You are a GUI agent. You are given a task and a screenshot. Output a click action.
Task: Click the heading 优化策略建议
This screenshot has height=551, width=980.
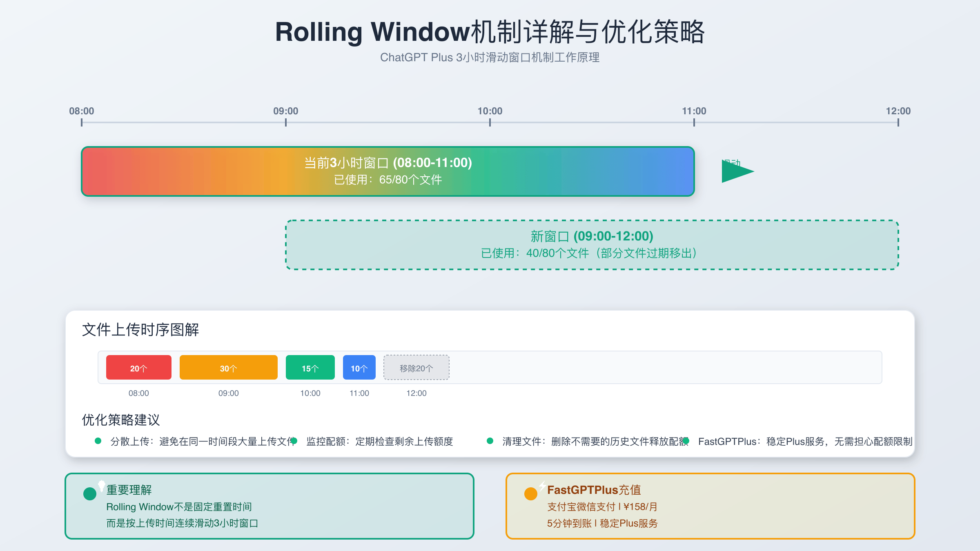121,420
